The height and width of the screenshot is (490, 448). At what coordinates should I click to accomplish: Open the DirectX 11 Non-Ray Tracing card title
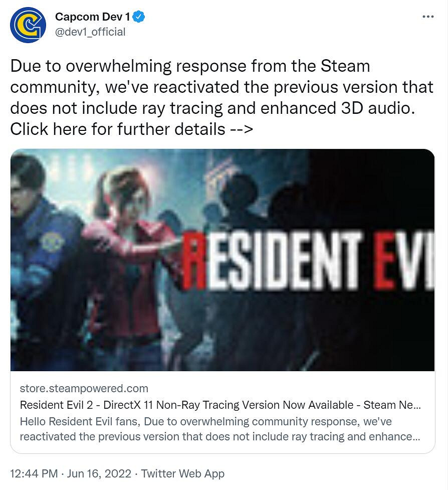[x=220, y=405]
